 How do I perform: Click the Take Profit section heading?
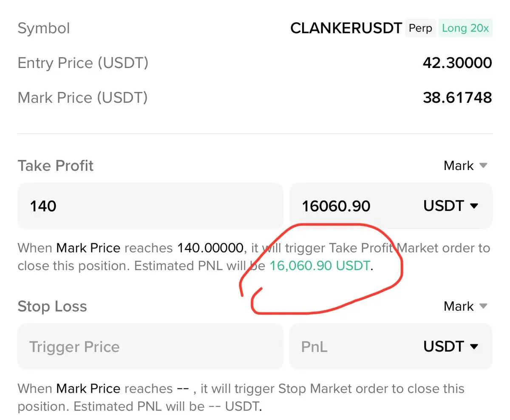56,165
